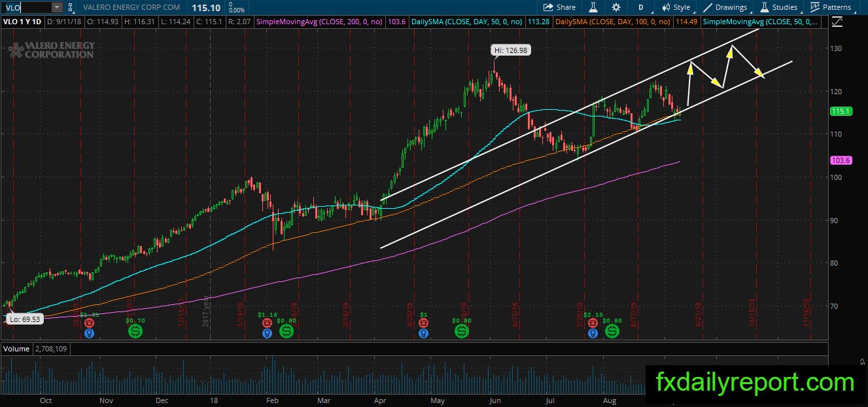868x407 pixels.
Task: Open chart settings via the gear icon
Action: 616,7
